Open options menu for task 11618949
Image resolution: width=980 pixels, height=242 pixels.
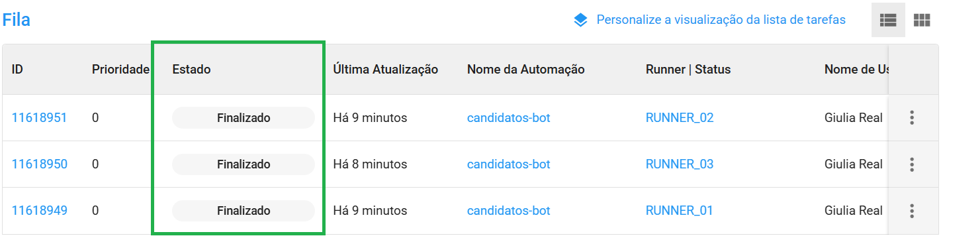[912, 211]
